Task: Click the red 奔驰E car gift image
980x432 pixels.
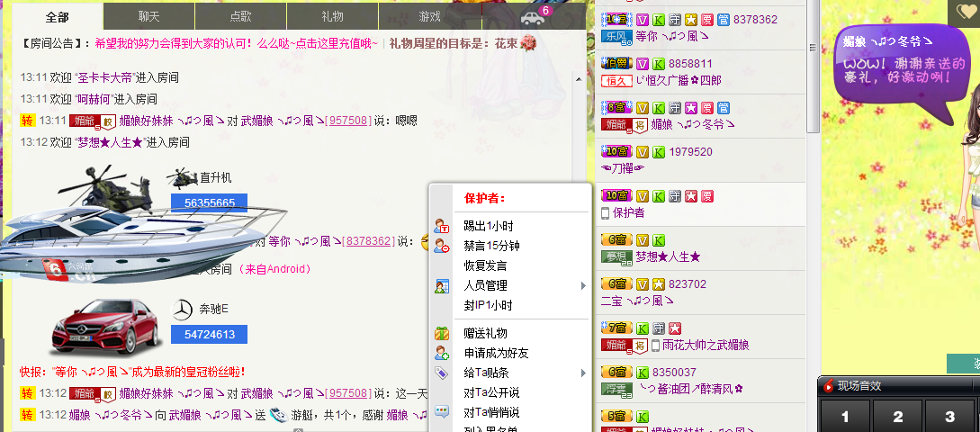Action: click(107, 327)
